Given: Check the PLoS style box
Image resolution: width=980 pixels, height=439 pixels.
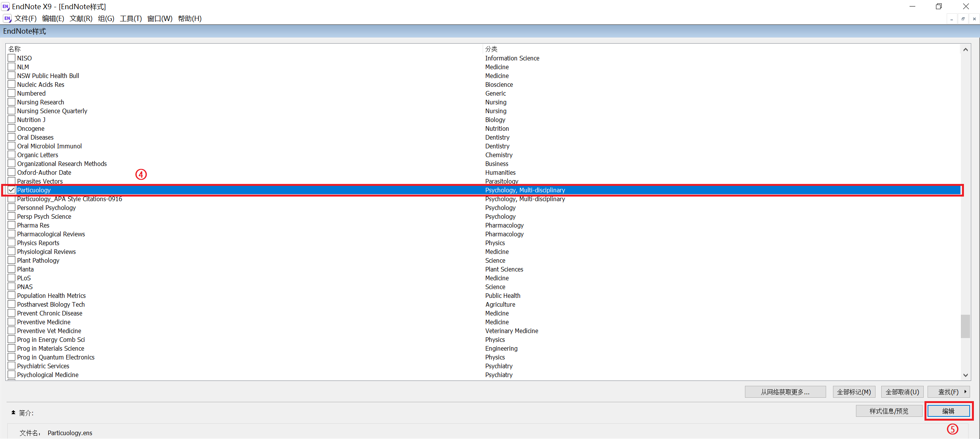Looking at the screenshot, I should [11, 278].
